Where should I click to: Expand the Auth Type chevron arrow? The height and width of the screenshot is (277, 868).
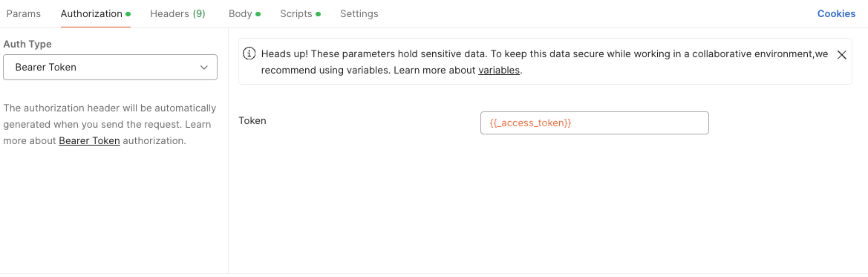[203, 68]
